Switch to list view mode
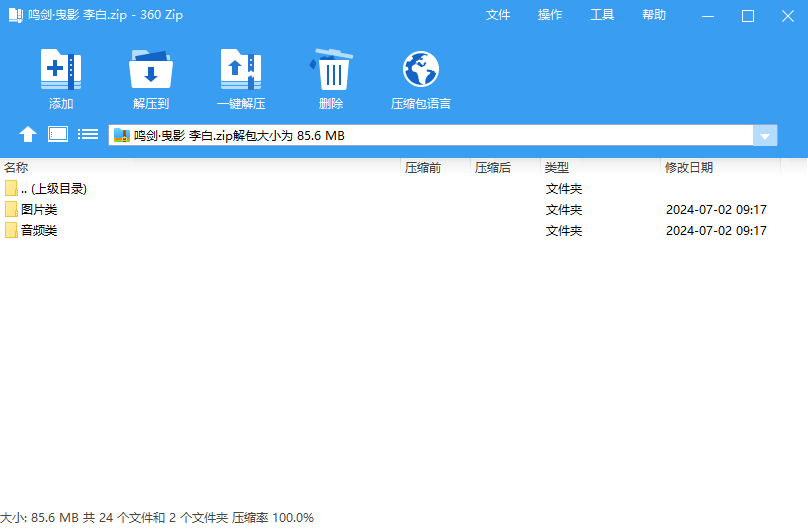 pos(88,135)
